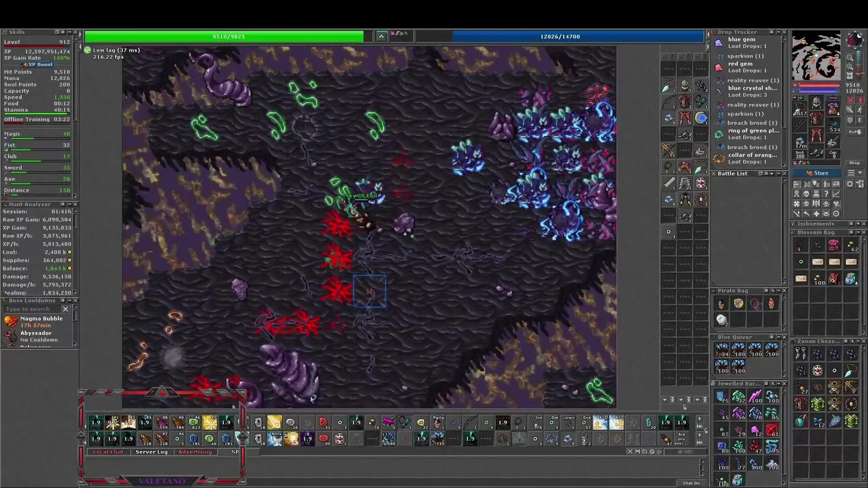Click armor slot in equipment panel
868x488 pixels.
pyautogui.click(x=816, y=118)
